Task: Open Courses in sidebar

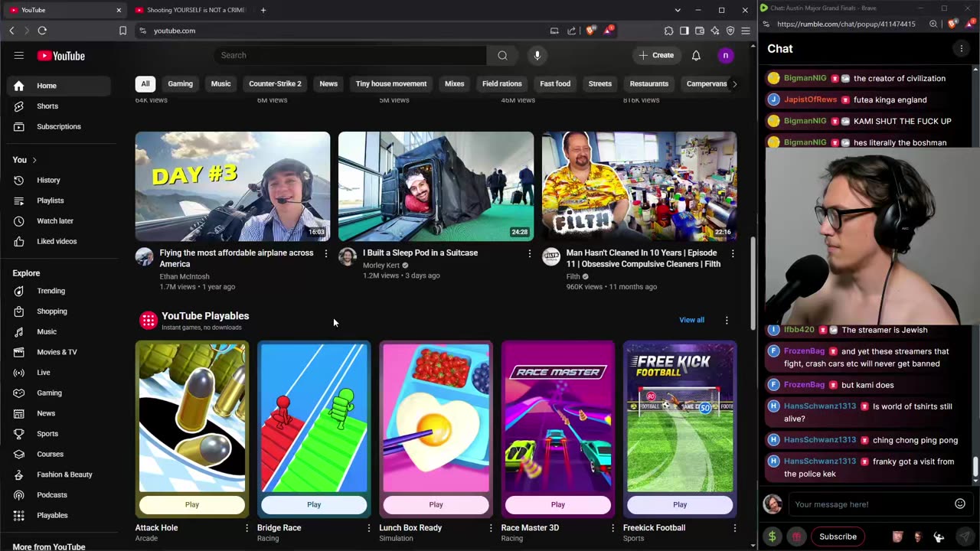Action: [x=50, y=454]
